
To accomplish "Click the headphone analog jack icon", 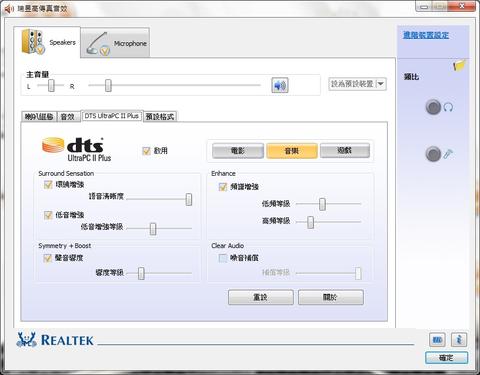I will (x=433, y=107).
